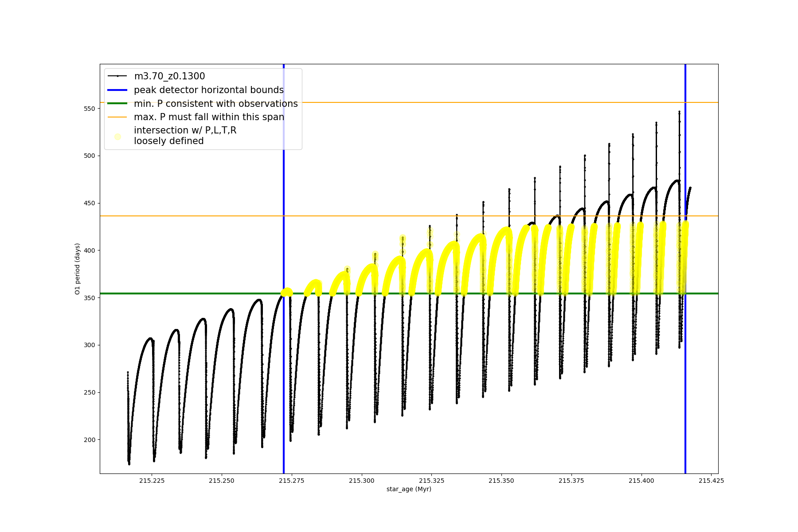Click the 215.425 x-axis tick label
The width and height of the screenshot is (798, 532).
(711, 481)
